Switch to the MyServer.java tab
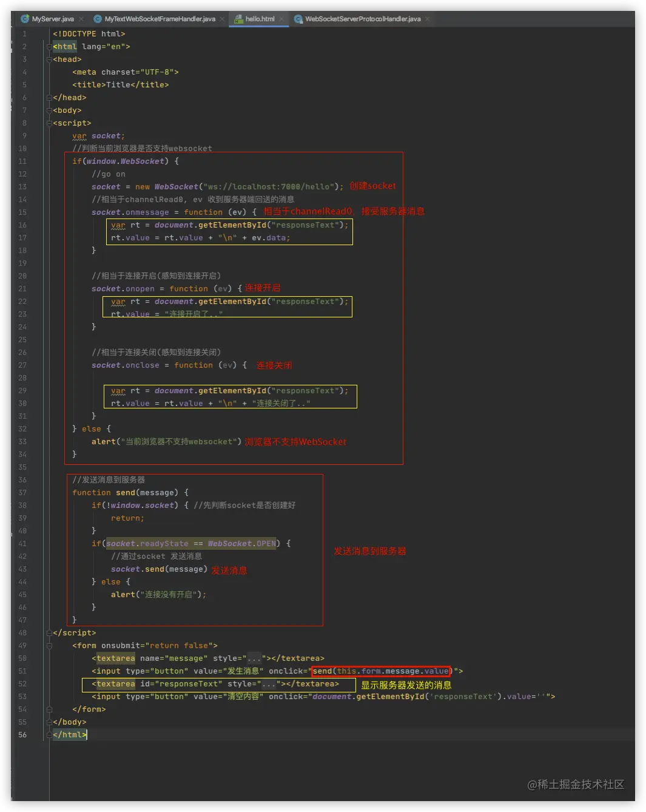The image size is (646, 812). pos(53,19)
